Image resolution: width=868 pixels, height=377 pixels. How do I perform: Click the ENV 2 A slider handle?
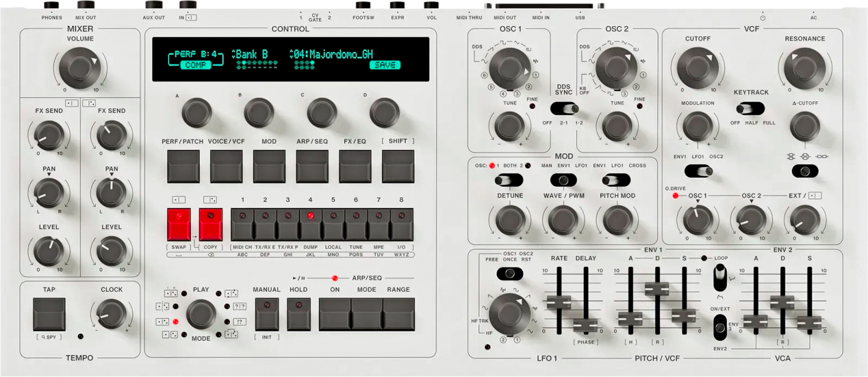coord(755,321)
